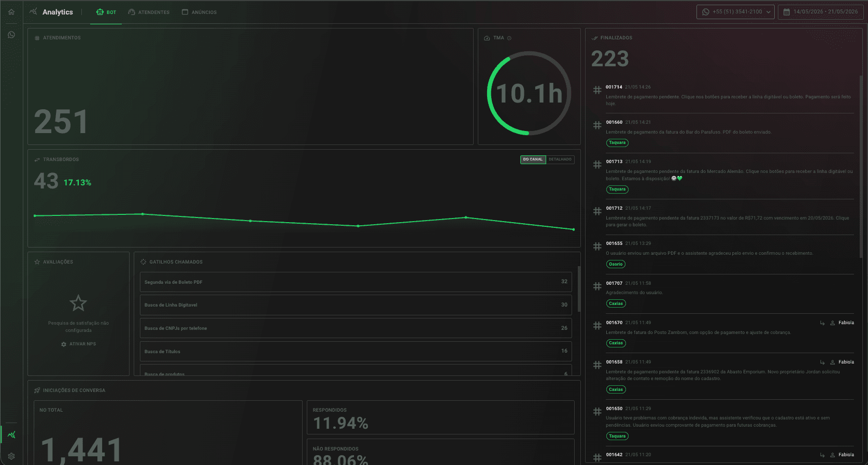Click the TMA gauge icon
Viewport: 868px width, 465px height.
pyautogui.click(x=487, y=38)
